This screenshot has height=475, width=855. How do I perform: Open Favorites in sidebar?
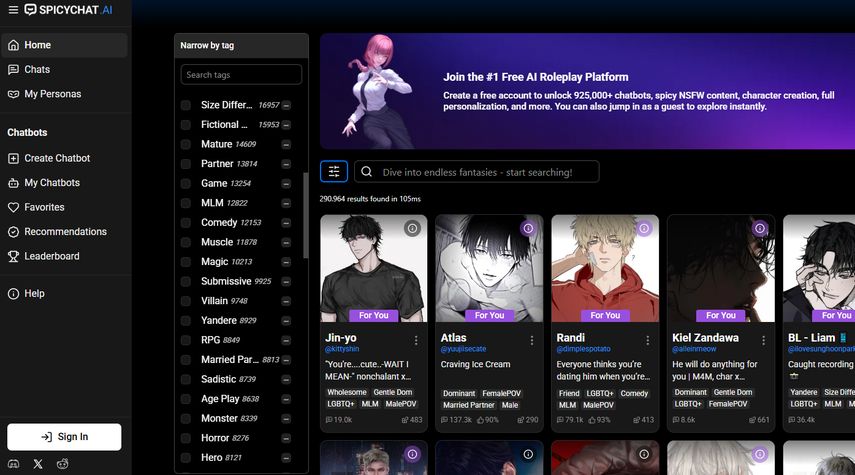pos(64,207)
